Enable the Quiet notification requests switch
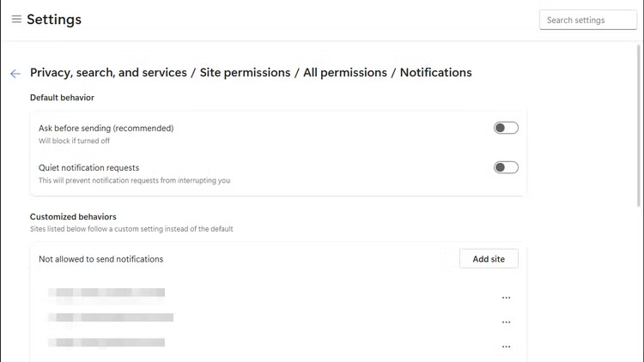 [506, 167]
